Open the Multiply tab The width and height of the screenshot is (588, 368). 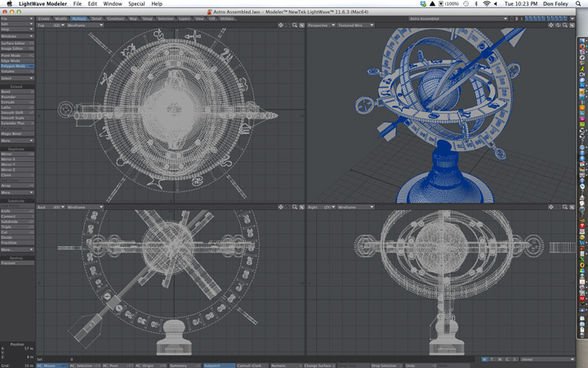pyautogui.click(x=80, y=18)
